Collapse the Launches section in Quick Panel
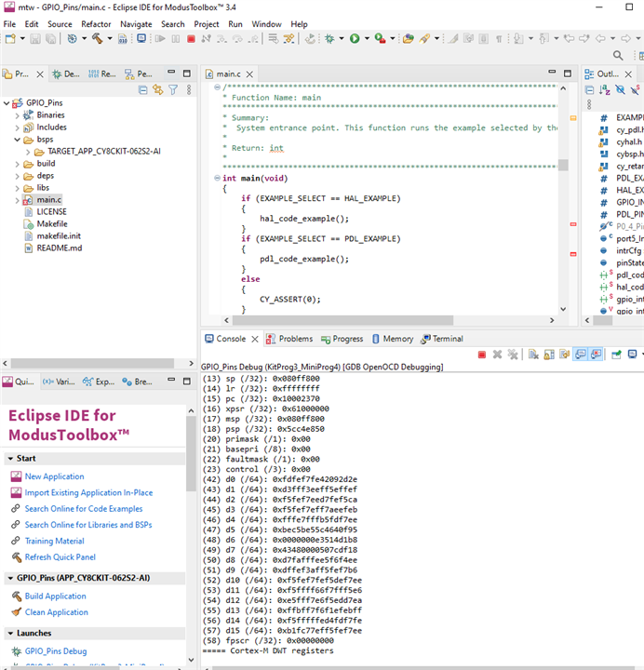Screen dimensions: 644x670 pyautogui.click(x=10, y=634)
